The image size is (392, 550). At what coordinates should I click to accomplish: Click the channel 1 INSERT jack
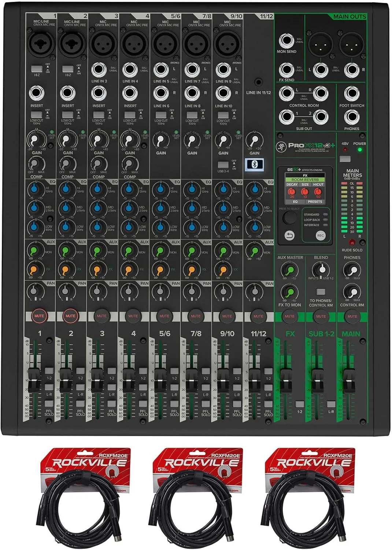pyautogui.click(x=37, y=93)
